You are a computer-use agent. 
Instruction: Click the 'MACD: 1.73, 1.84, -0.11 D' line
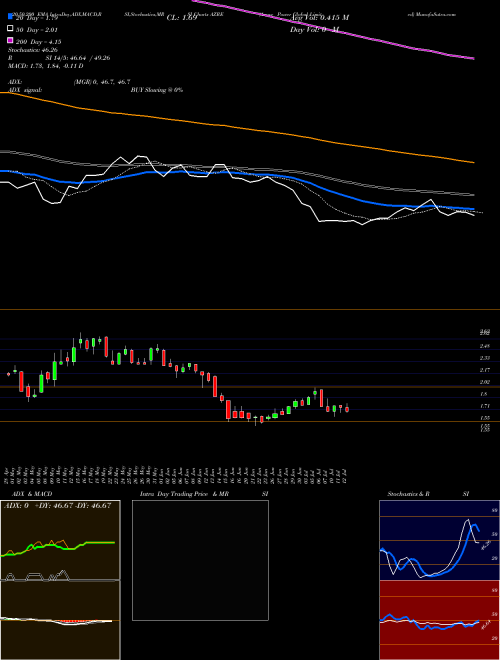pos(45,66)
